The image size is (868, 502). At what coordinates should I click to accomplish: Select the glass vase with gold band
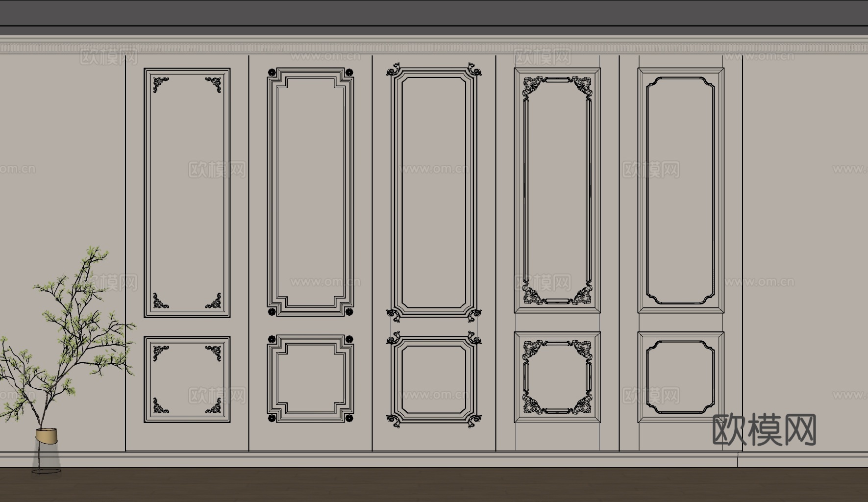[47, 451]
